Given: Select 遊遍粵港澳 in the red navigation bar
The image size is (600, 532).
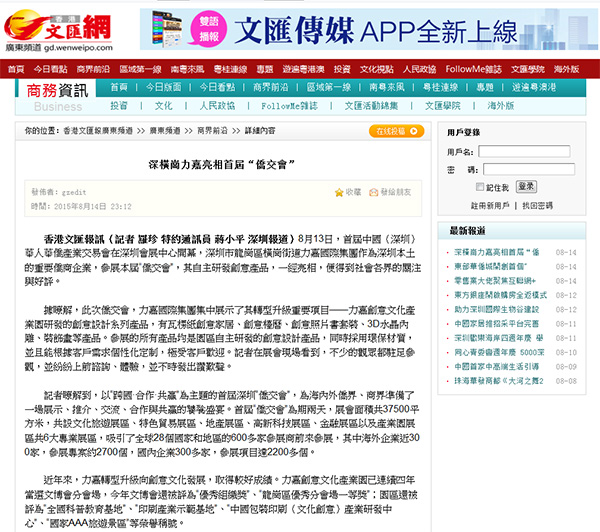Looking at the screenshot, I should (303, 69).
